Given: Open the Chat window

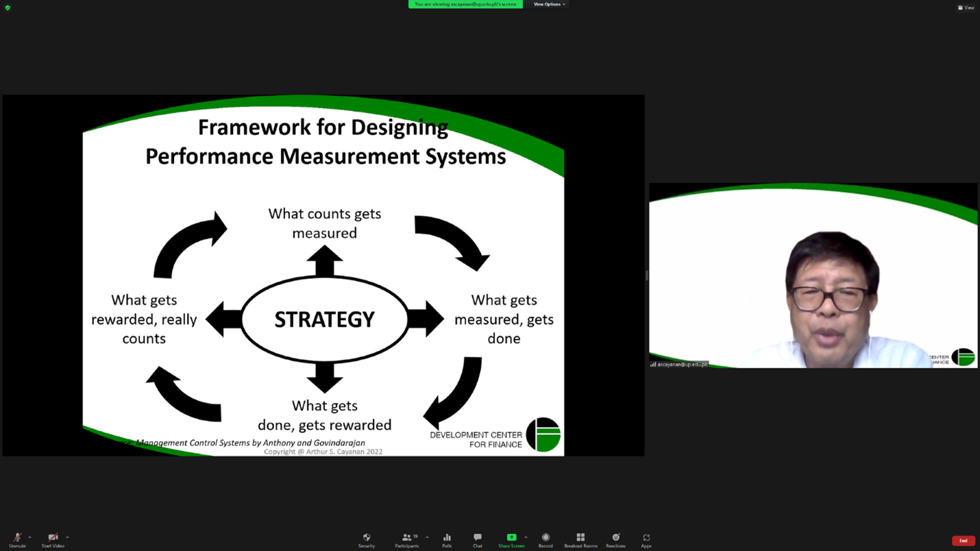Looking at the screenshot, I should 477,540.
